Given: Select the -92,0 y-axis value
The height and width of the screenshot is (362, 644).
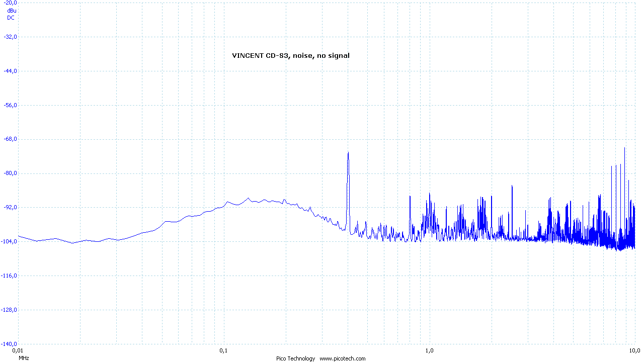Looking at the screenshot, I should pyautogui.click(x=11, y=207).
